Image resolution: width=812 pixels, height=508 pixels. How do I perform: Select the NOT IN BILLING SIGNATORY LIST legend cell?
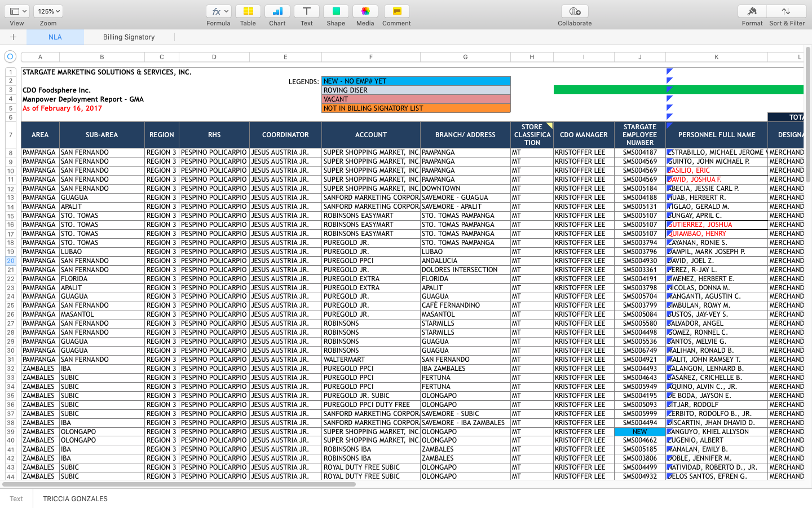416,108
